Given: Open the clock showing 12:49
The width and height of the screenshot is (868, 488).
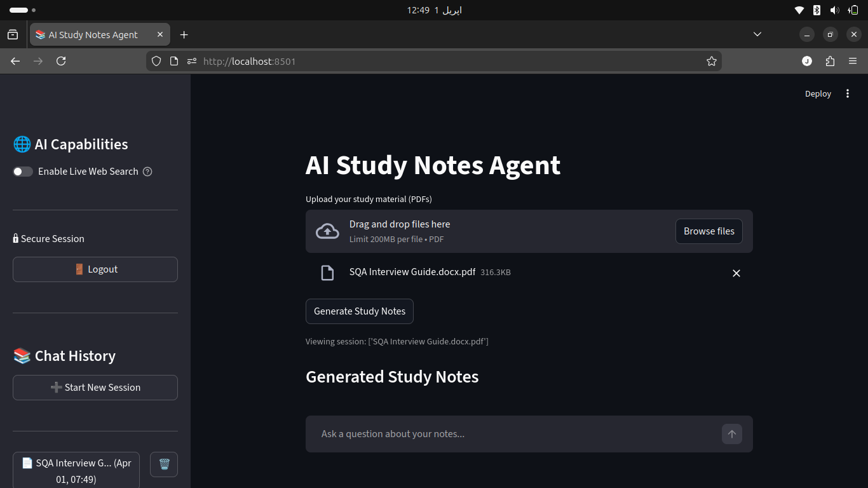Looking at the screenshot, I should click(434, 10).
